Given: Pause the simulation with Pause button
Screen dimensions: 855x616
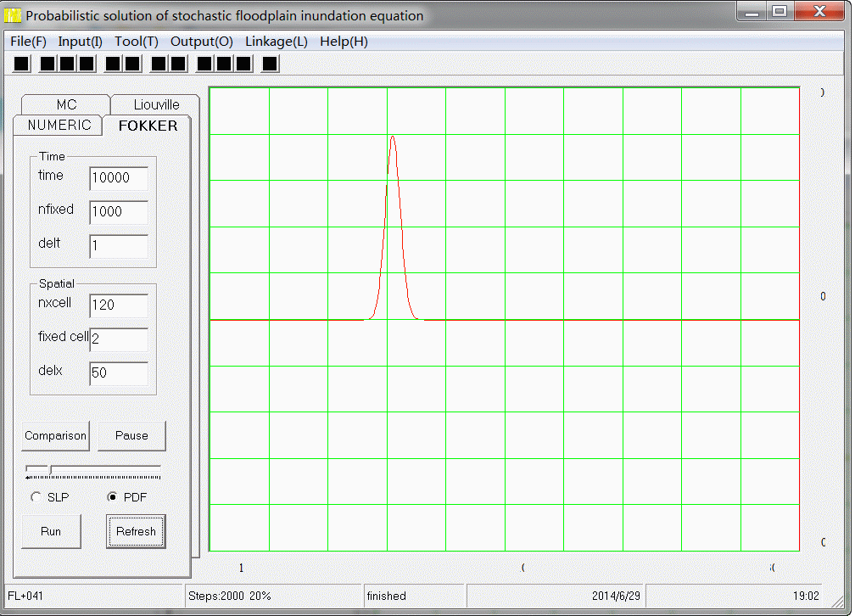Looking at the screenshot, I should (131, 435).
